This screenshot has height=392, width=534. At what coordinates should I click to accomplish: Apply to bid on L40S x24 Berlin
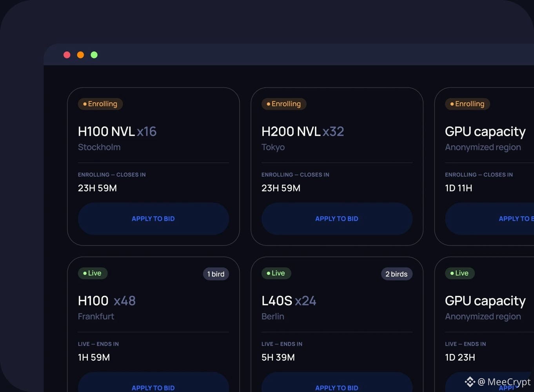[337, 382]
